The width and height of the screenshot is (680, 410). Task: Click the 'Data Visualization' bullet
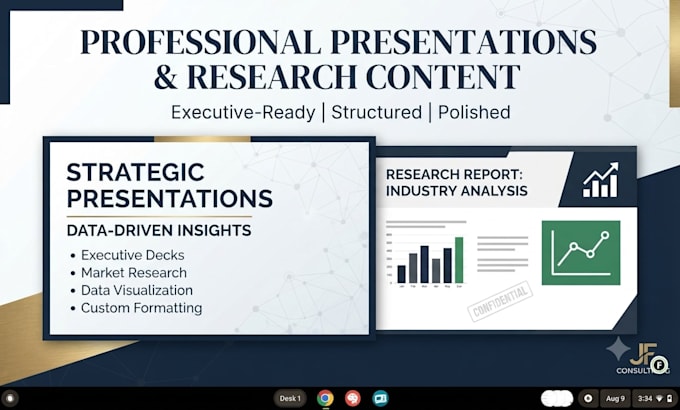pyautogui.click(x=137, y=290)
